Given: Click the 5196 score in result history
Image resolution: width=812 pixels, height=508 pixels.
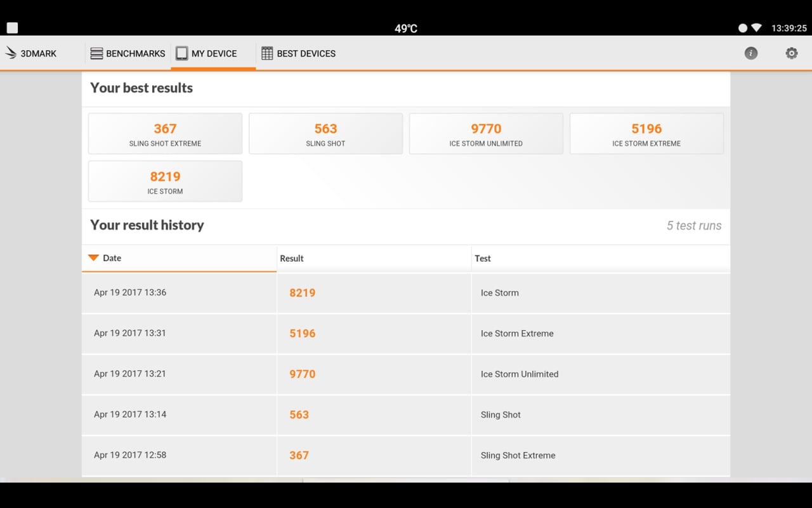Looking at the screenshot, I should click(303, 333).
